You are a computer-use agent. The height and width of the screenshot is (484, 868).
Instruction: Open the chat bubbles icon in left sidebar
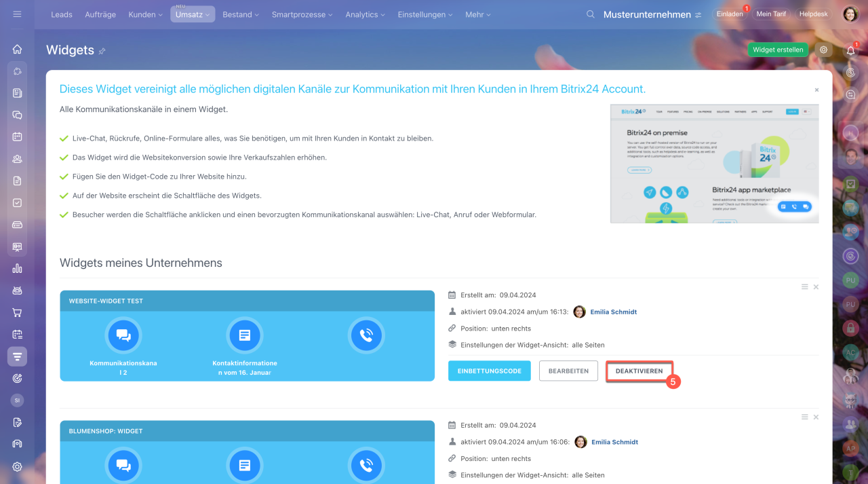17,115
